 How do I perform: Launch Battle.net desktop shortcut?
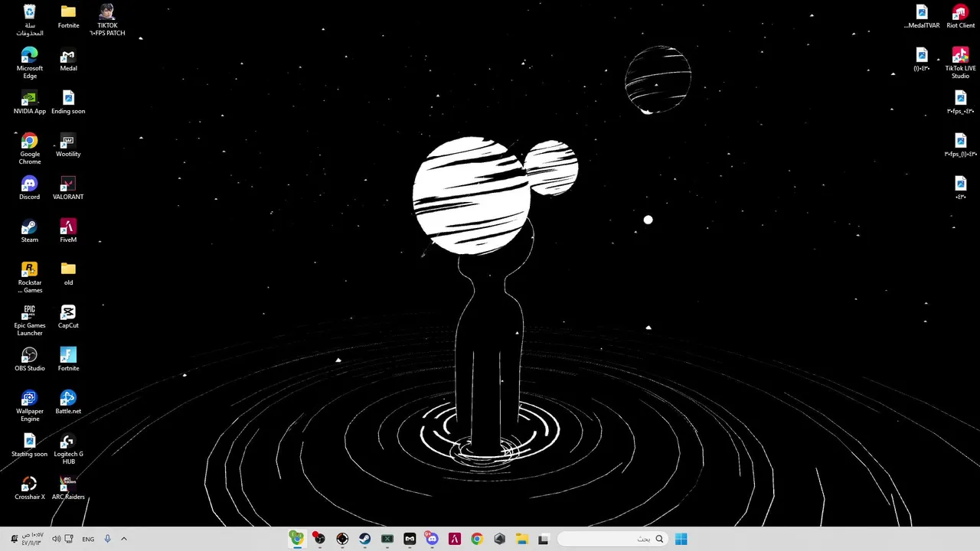point(68,402)
